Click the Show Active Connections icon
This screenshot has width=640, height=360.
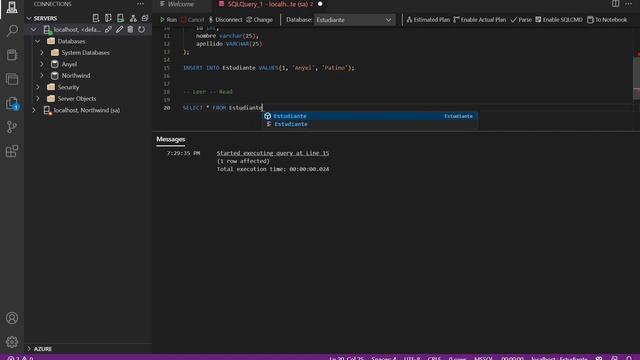click(x=120, y=18)
